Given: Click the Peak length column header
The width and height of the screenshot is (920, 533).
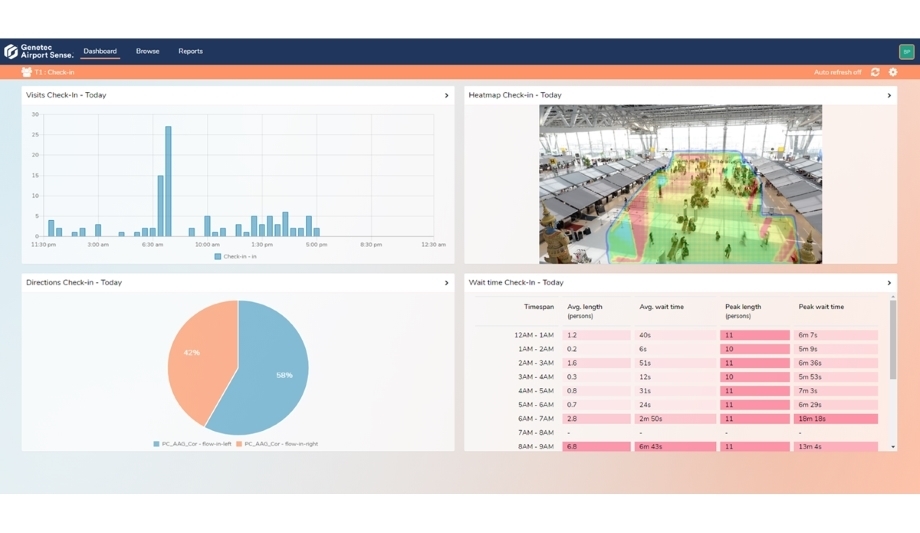Looking at the screenshot, I should (743, 311).
